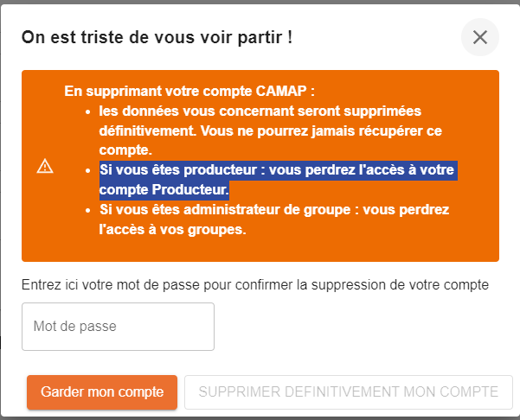Click the text 'l'accès à vos groupes.'
Screen dimensions: 520x420
pos(171,230)
